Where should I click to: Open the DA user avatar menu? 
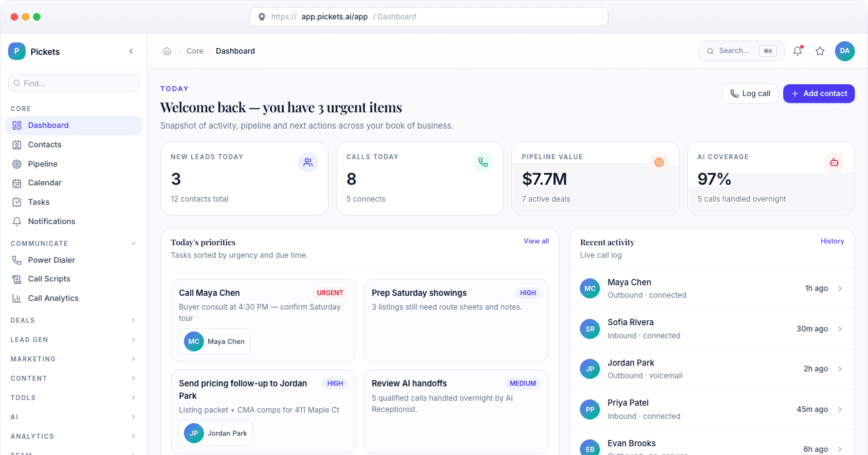click(x=845, y=51)
